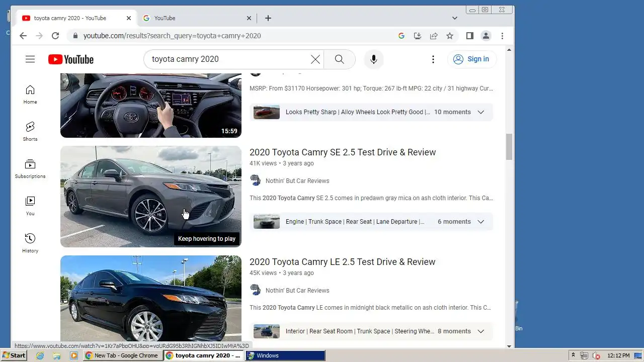Play the gray Camry SE thumbnail
This screenshot has width=644, height=362.
tap(151, 197)
